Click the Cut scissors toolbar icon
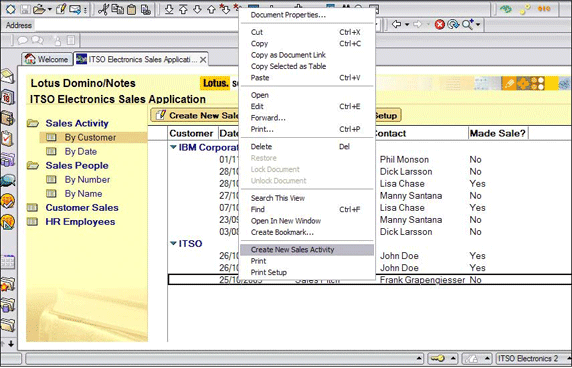 103,9
